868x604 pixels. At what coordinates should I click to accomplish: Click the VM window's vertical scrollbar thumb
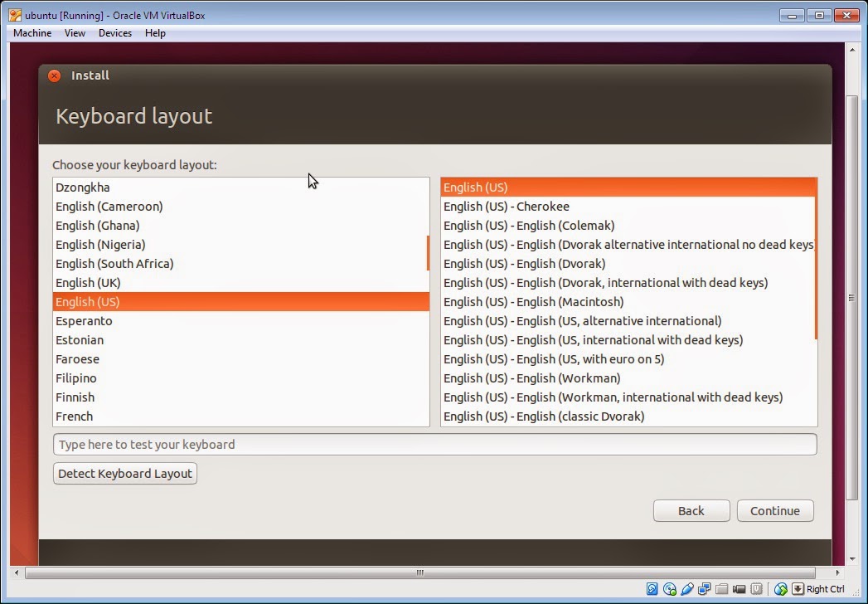click(852, 298)
